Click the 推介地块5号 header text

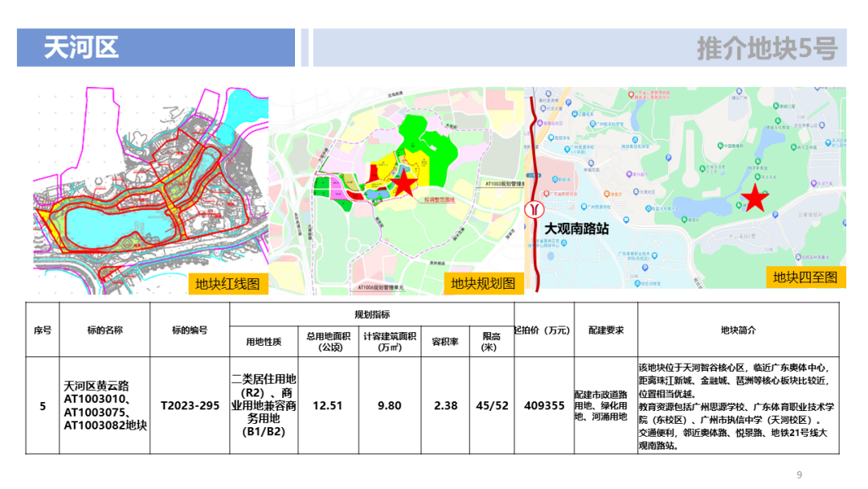click(766, 49)
